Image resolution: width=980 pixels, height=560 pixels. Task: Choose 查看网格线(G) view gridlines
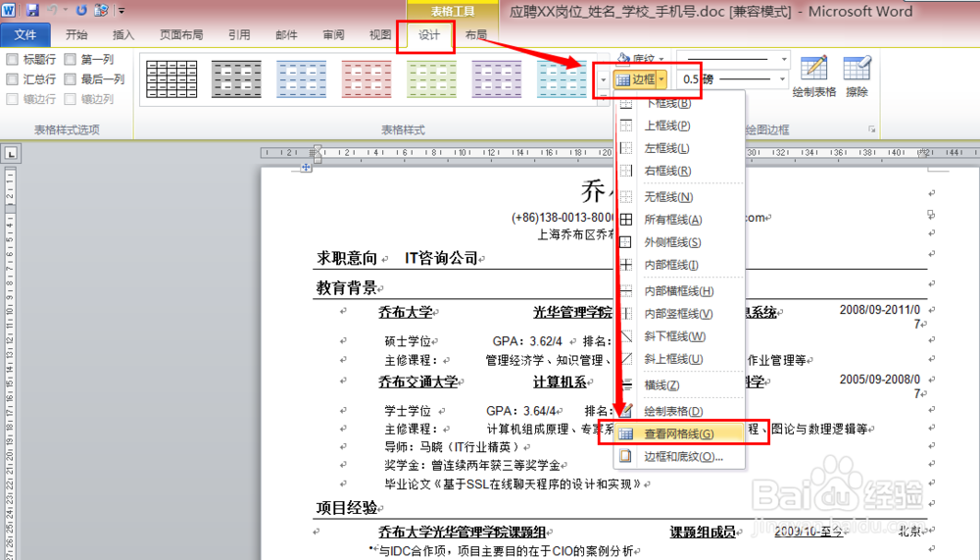[680, 433]
